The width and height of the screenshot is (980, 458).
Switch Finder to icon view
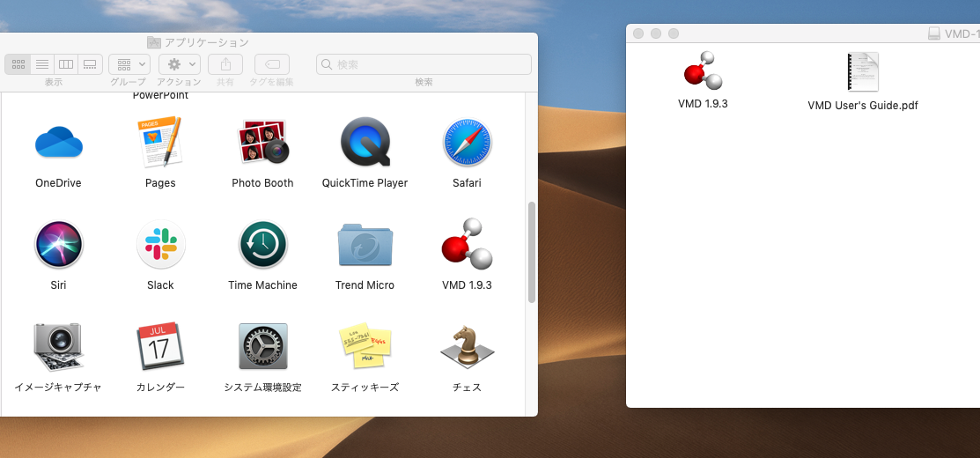[x=18, y=63]
